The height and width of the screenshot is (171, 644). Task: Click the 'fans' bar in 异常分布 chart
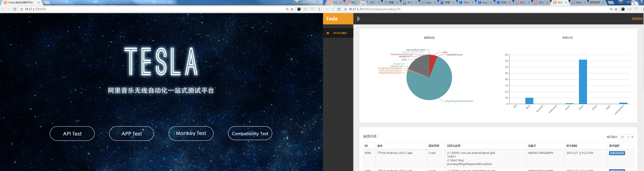[529, 101]
